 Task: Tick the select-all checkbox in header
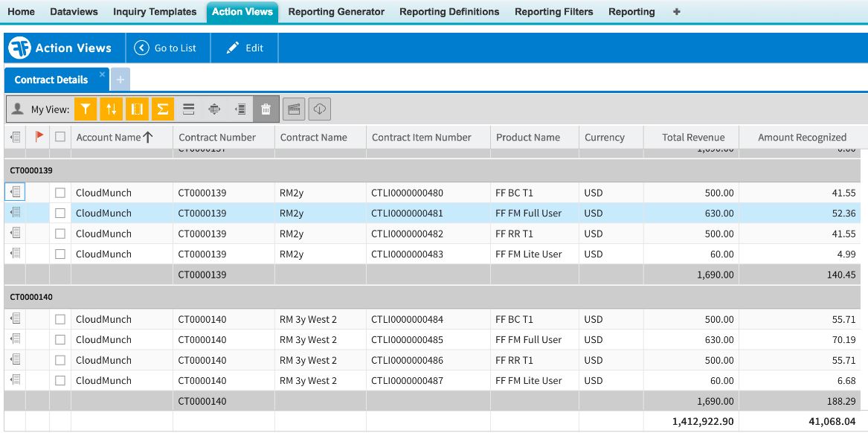click(x=60, y=137)
